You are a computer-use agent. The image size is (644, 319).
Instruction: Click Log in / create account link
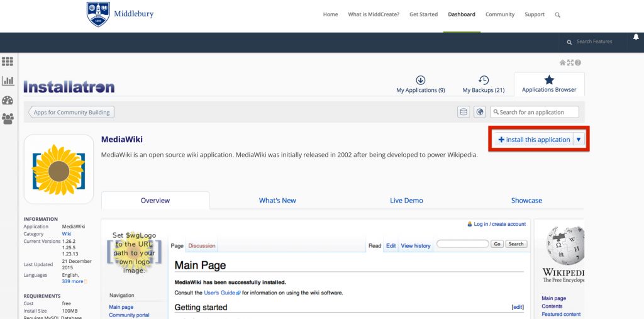(x=499, y=224)
